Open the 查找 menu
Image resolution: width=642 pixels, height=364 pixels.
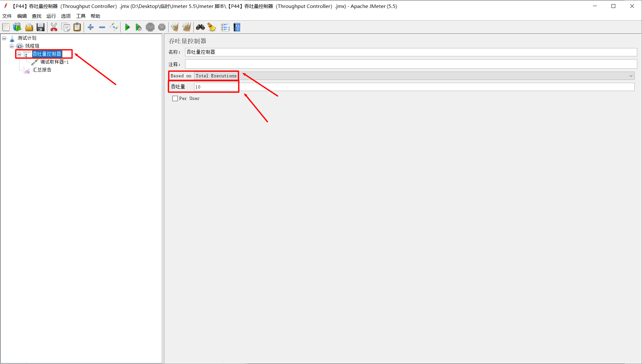click(x=37, y=16)
